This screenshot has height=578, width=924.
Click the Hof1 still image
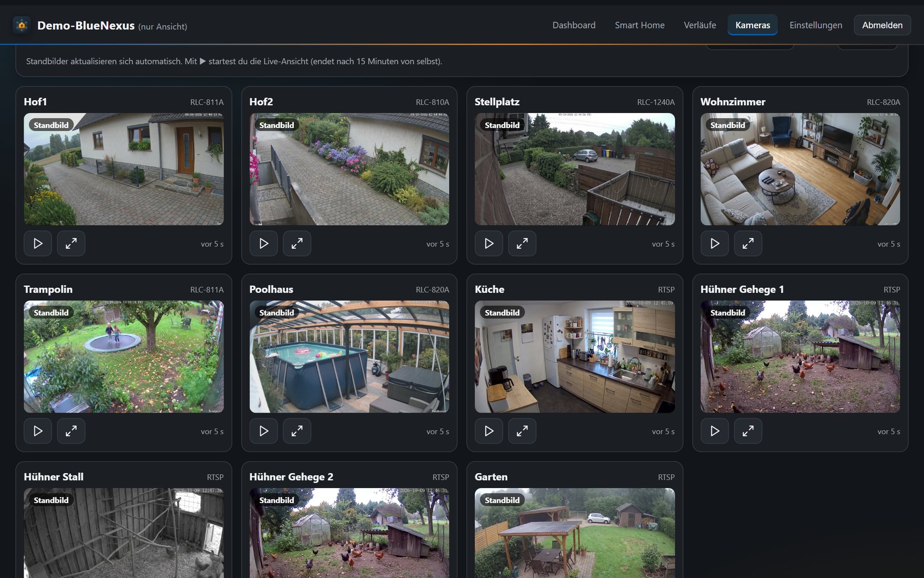pyautogui.click(x=124, y=169)
